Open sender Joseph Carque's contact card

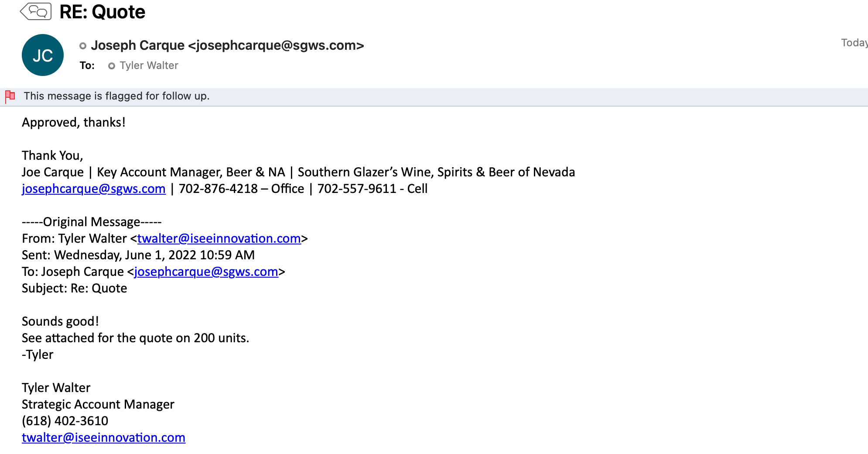(x=227, y=45)
